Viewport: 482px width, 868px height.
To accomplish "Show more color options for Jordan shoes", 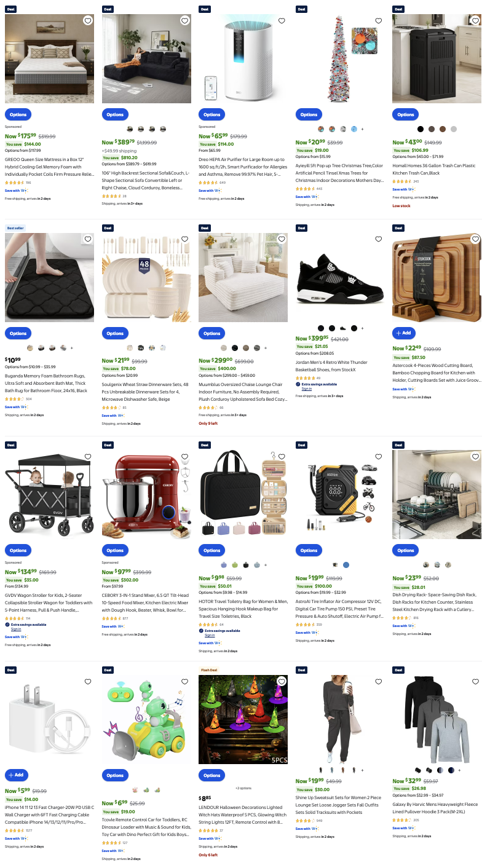I will point(362,328).
